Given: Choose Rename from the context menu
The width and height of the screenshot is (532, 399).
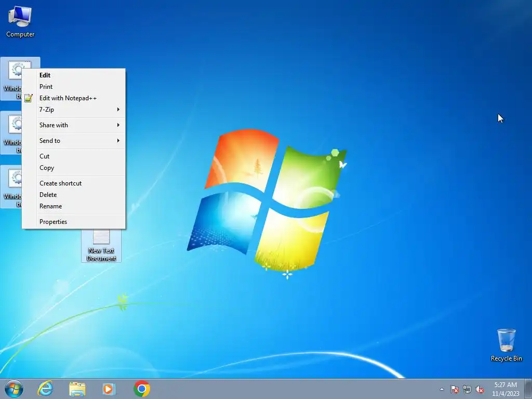Looking at the screenshot, I should (74, 206).
